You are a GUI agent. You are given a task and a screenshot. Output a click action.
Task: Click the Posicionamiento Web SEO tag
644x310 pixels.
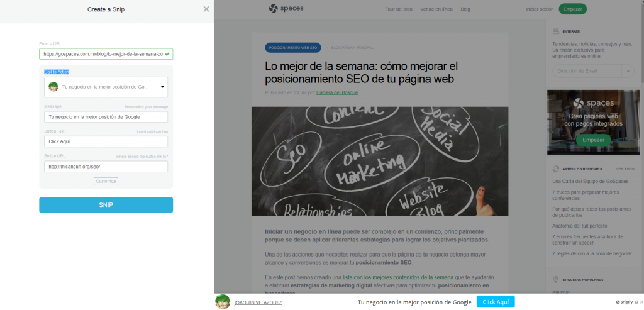pyautogui.click(x=293, y=48)
